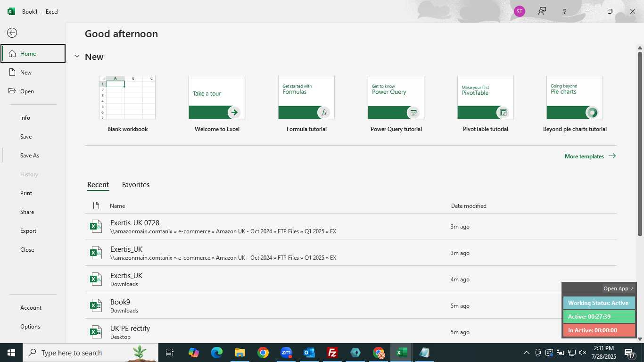Open recent file Book9
The width and height of the screenshot is (644, 362).
tap(351, 305)
